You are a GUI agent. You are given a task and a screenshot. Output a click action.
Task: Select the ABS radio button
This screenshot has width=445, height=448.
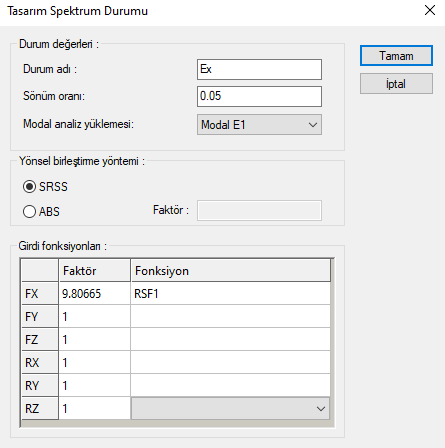click(29, 211)
